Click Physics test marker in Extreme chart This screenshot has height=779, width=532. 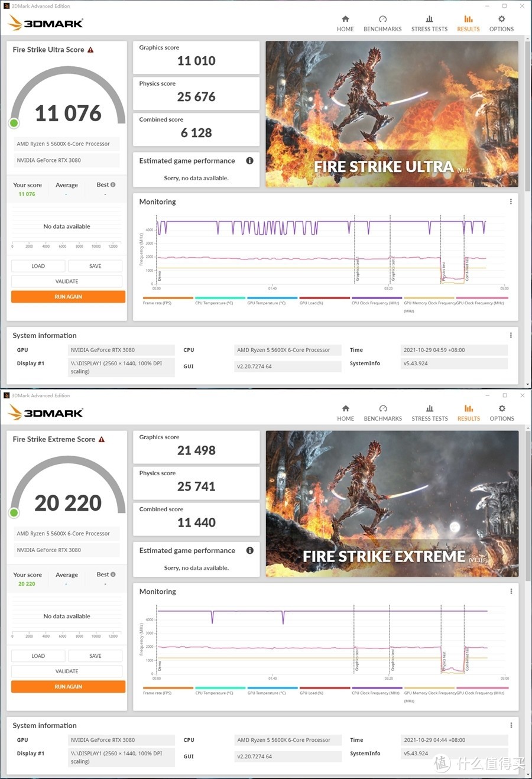(444, 661)
